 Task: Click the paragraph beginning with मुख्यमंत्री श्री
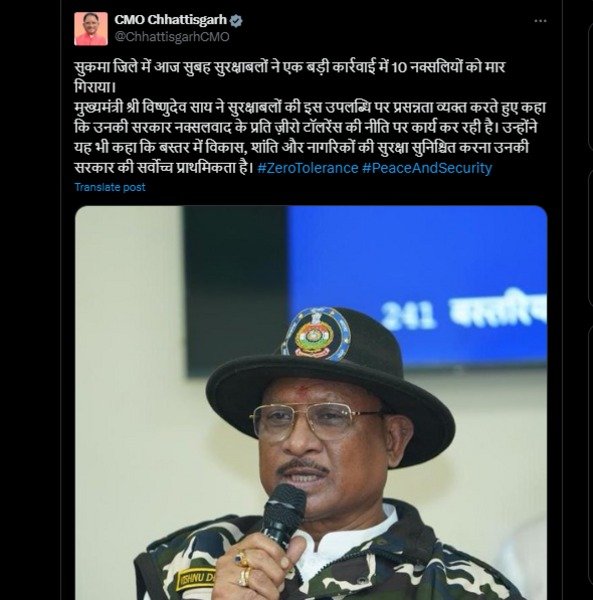click(x=310, y=138)
